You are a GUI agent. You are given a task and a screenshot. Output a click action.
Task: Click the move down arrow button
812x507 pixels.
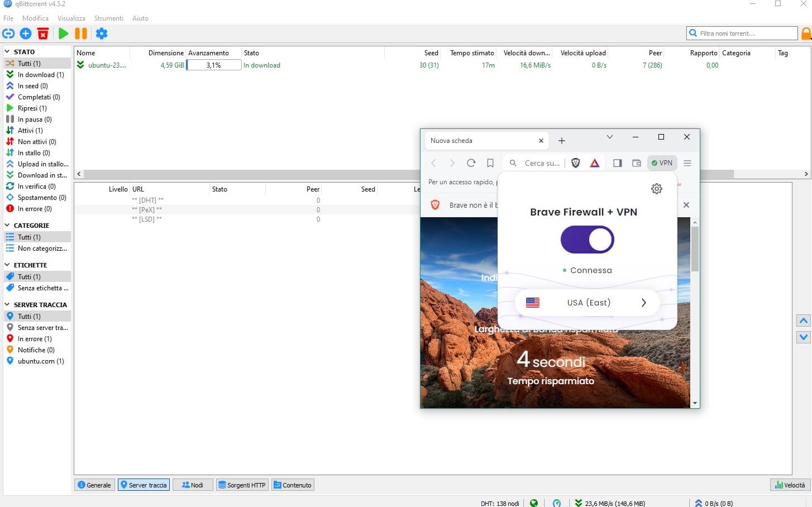804,337
